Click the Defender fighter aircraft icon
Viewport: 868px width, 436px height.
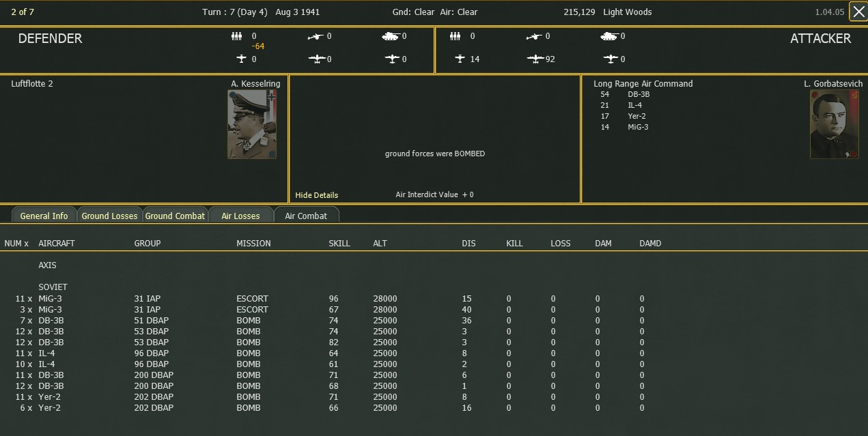[x=240, y=59]
